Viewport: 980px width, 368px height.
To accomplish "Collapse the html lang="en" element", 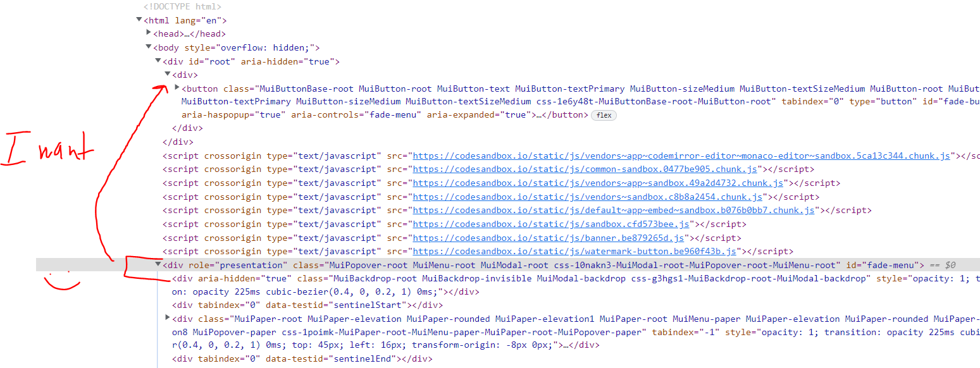I will coord(139,20).
